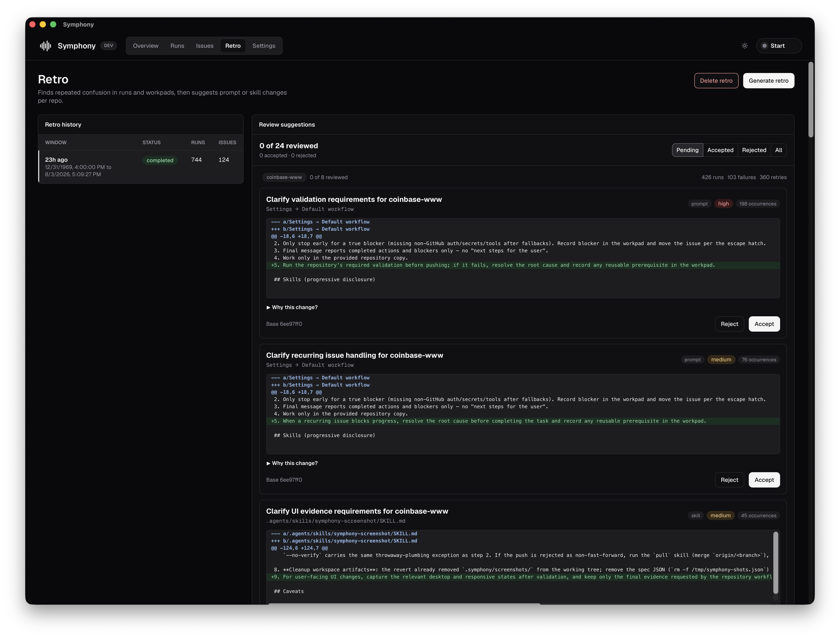Click the DEV environment badge
The height and width of the screenshot is (638, 840).
click(x=109, y=46)
